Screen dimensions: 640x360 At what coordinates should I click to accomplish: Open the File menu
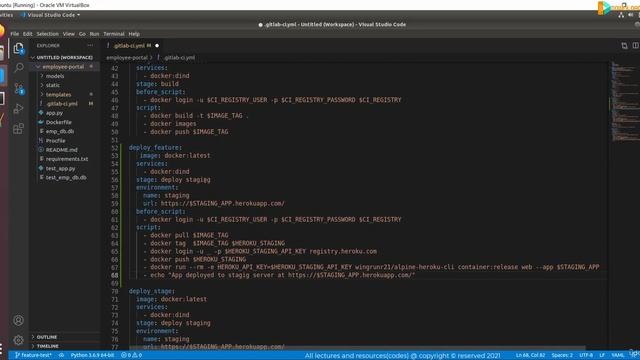[x=15, y=34]
